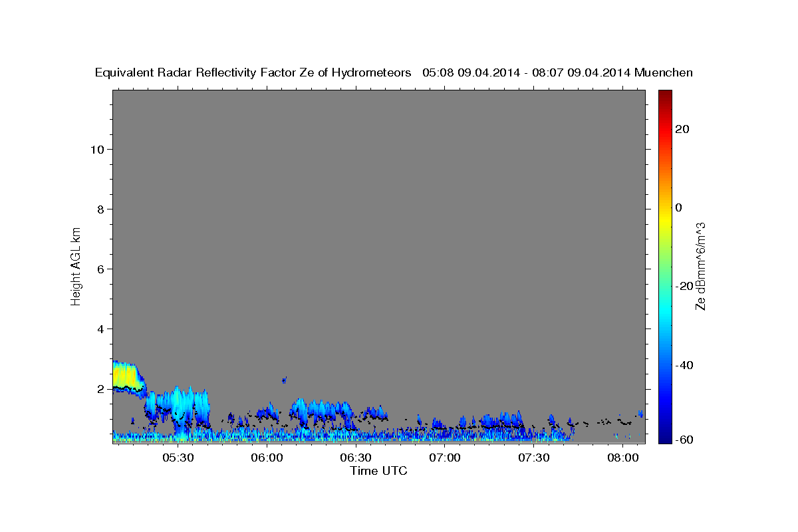
Task: Click the 06:00 time tick label
Action: point(267,458)
